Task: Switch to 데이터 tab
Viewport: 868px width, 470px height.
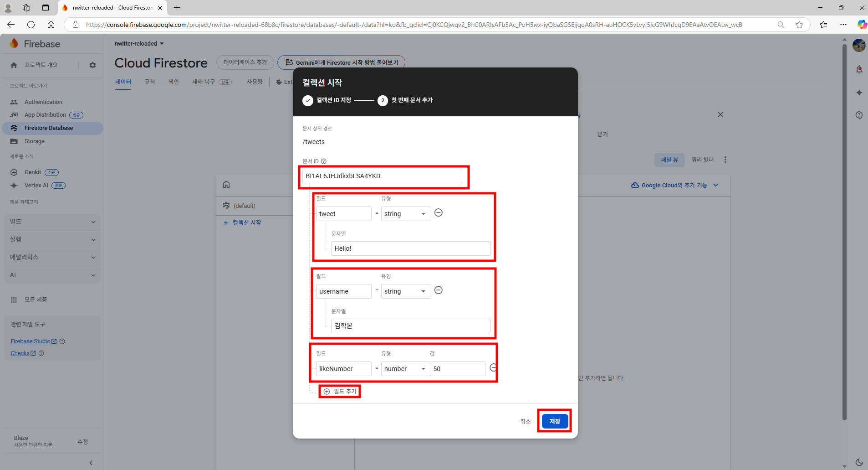Action: (123, 82)
